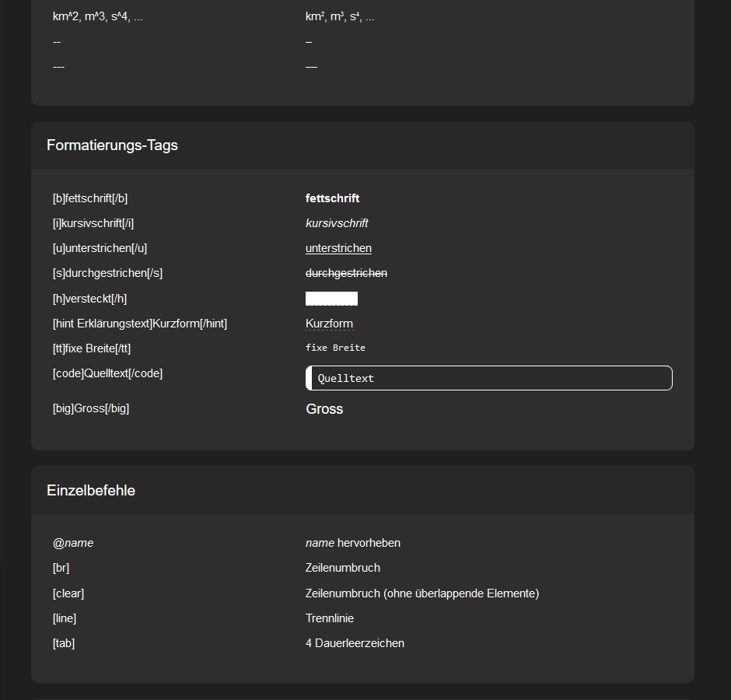
Task: Click the struck-through 'durchgestrichen' example
Action: (x=346, y=273)
